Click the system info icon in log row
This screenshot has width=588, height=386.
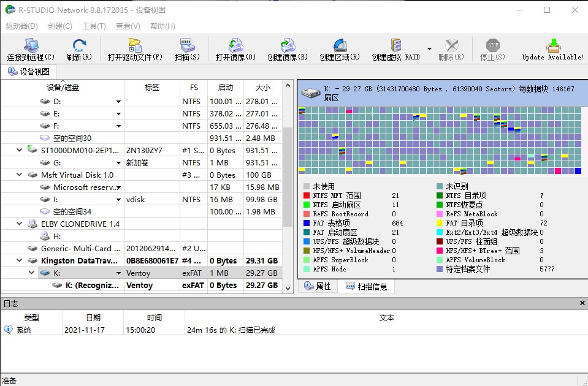7,330
